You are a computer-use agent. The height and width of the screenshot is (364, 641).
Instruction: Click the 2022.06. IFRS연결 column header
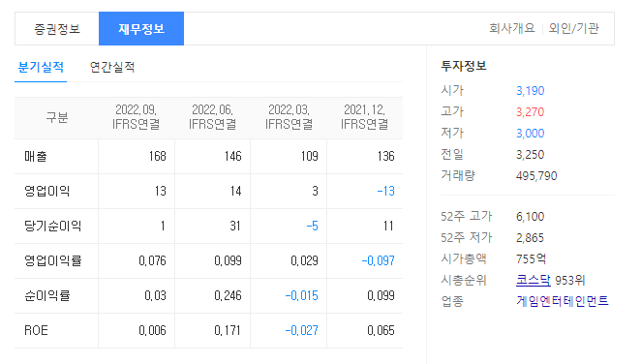pos(213,117)
